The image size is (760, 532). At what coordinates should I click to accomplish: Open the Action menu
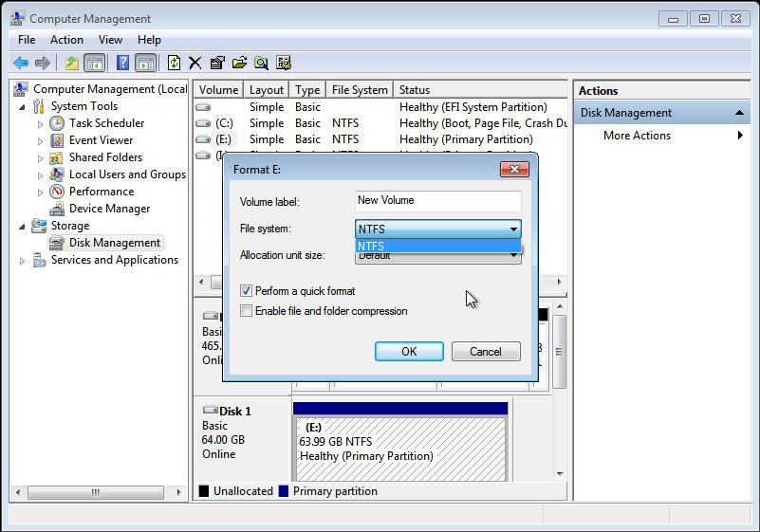pyautogui.click(x=66, y=40)
